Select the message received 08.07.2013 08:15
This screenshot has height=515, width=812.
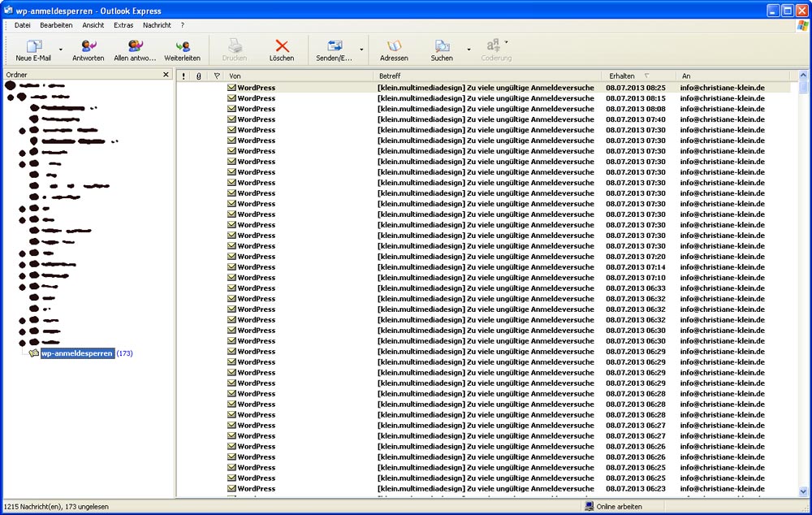click(483, 98)
